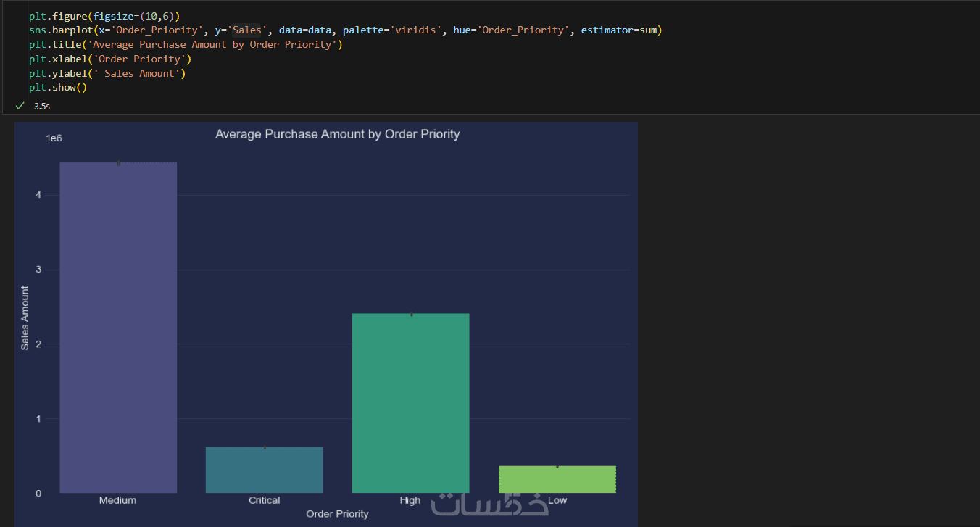Select the teal Critical bar
This screenshot has height=527, width=980.
265,470
